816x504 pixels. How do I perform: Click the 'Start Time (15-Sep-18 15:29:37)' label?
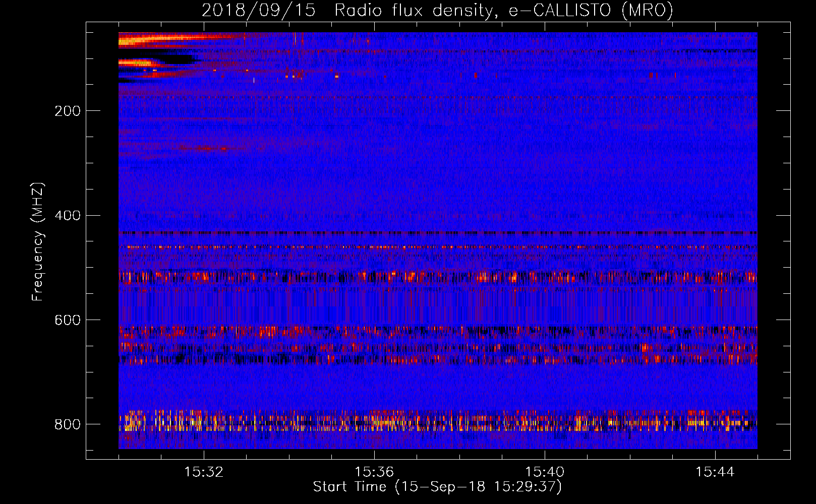coord(437,487)
